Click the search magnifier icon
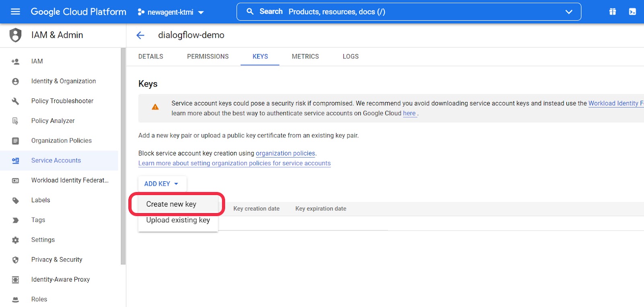This screenshot has height=307, width=644. tap(250, 12)
